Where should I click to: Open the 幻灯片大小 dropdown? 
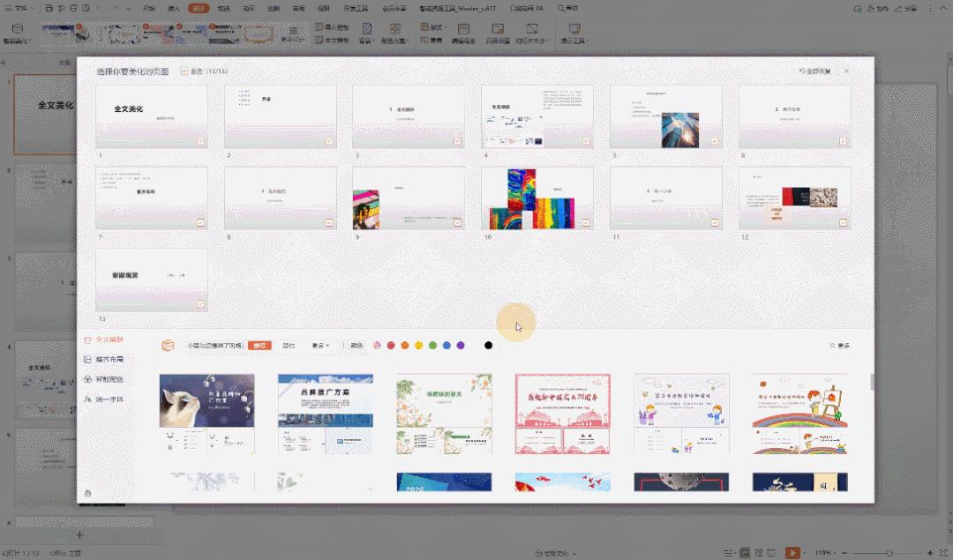[x=532, y=34]
